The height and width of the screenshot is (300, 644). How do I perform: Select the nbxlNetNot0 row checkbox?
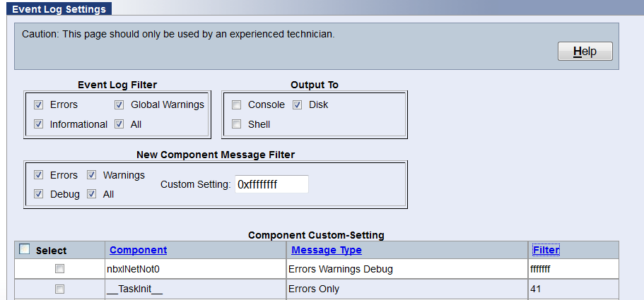tap(60, 269)
